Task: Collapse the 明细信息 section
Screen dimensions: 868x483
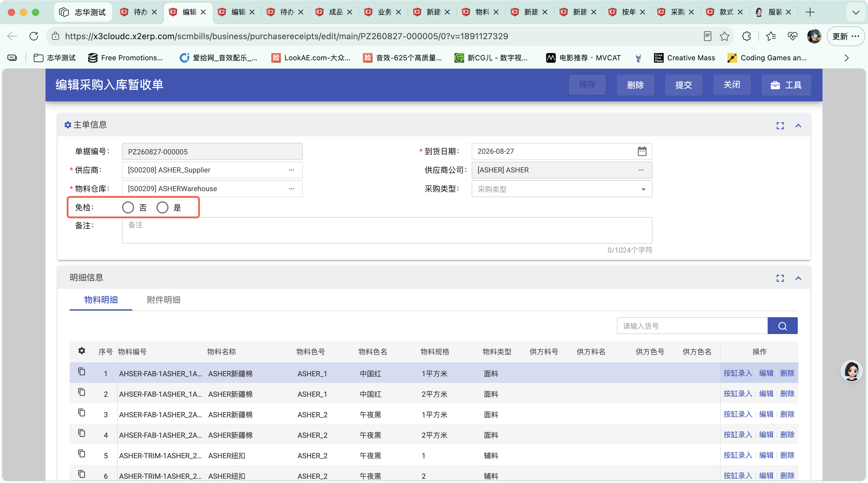Action: point(798,278)
